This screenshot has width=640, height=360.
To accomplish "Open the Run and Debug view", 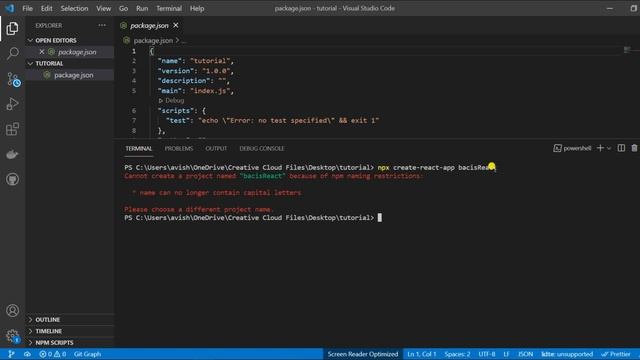I will point(12,104).
